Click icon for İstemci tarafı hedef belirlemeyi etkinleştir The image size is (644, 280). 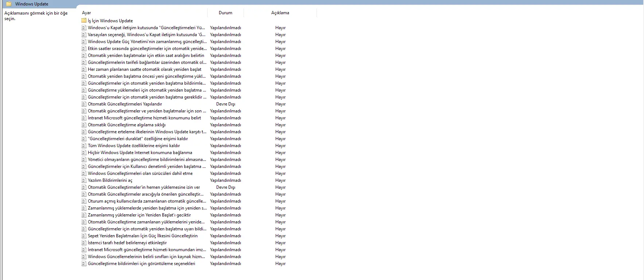point(84,243)
